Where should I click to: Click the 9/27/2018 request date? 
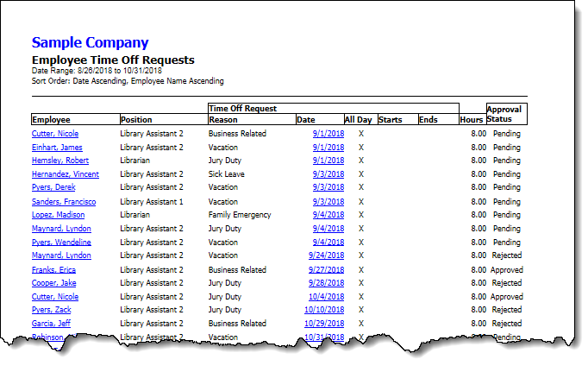[x=326, y=270]
